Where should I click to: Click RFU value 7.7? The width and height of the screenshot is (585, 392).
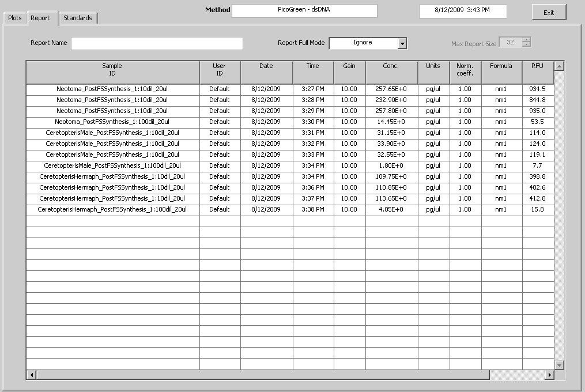[538, 166]
